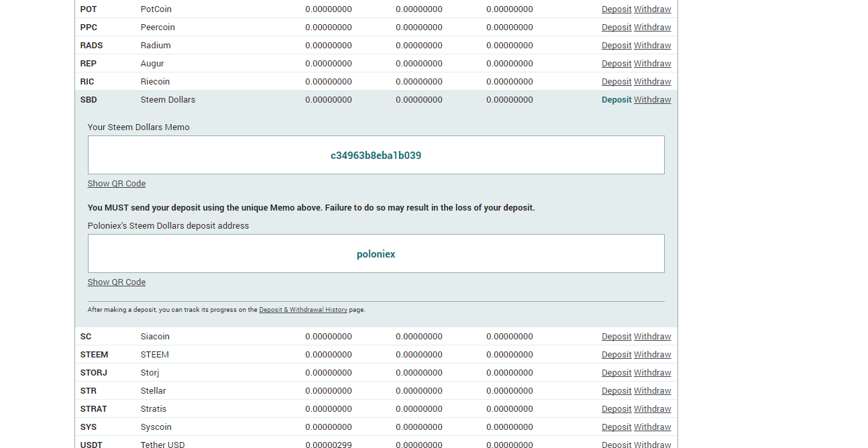Click the Steem Dollars coin name
Image resolution: width=868 pixels, height=448 pixels.
tap(168, 100)
